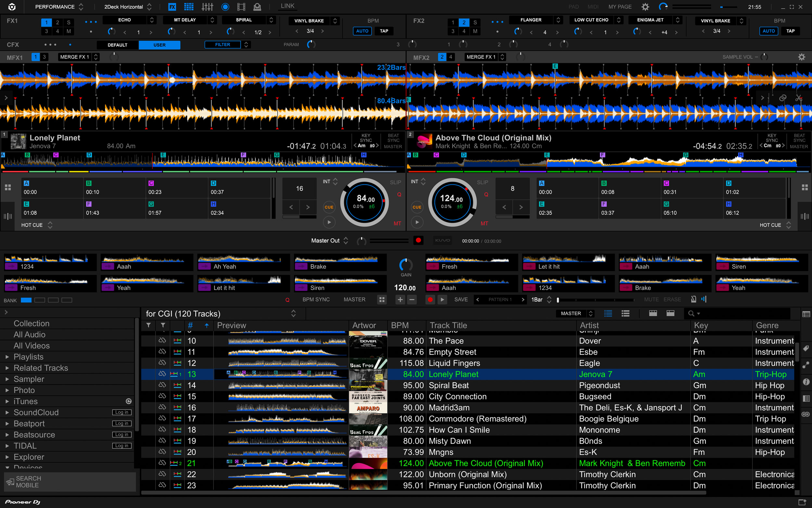Select All Audio in browser tree
The width and height of the screenshot is (812, 508).
click(30, 334)
